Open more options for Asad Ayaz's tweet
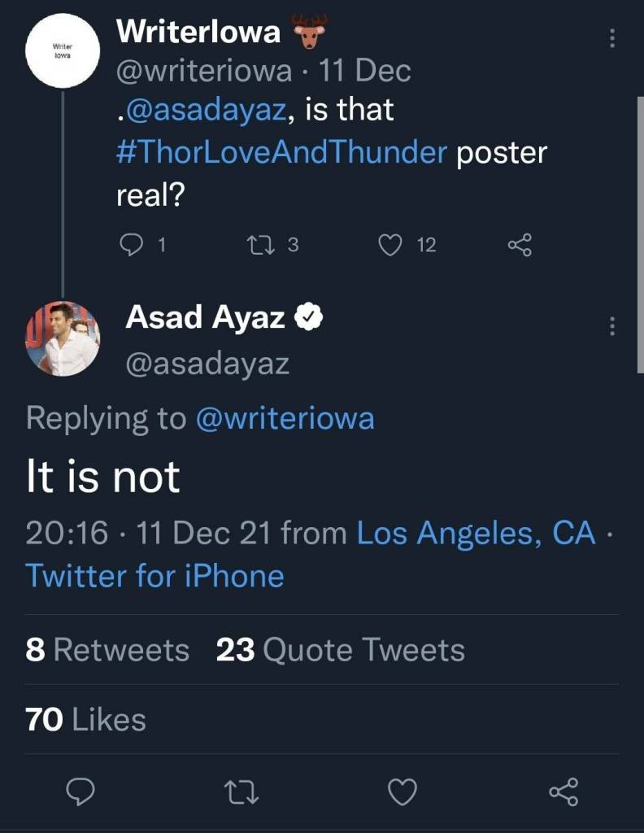This screenshot has height=833, width=644. [x=611, y=327]
